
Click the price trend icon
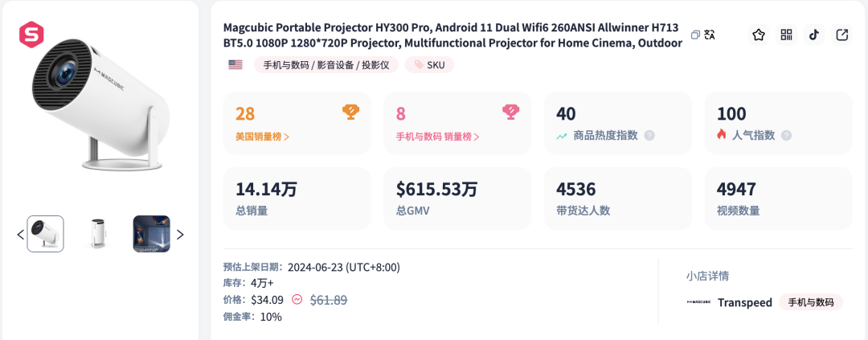coord(297,300)
